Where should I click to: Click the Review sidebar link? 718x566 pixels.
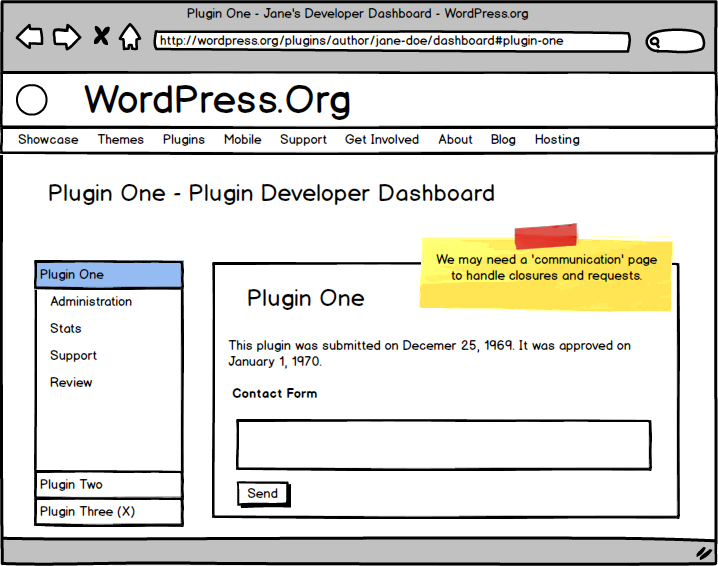point(71,383)
